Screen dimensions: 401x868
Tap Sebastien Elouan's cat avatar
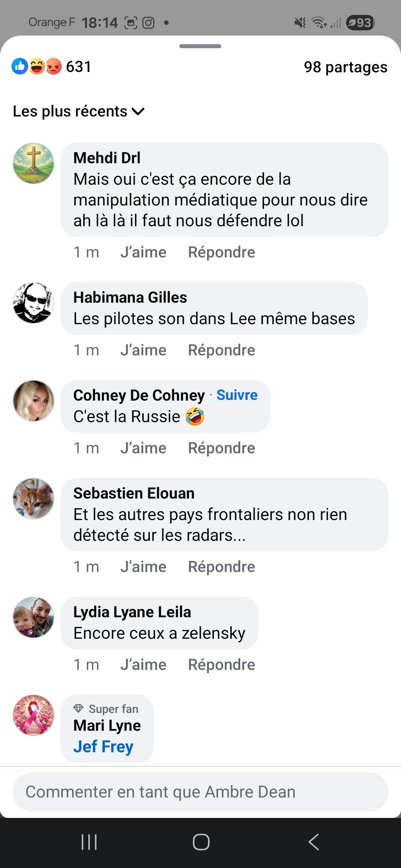(33, 499)
